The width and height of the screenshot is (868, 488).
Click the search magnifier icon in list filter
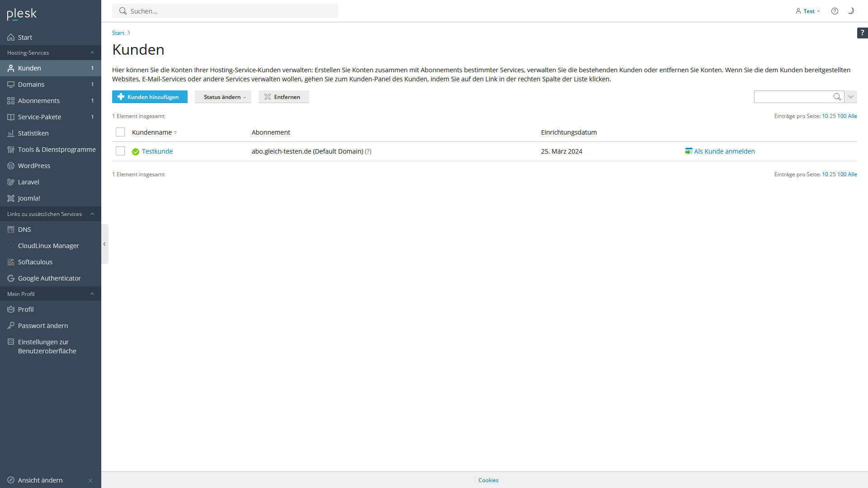click(837, 97)
